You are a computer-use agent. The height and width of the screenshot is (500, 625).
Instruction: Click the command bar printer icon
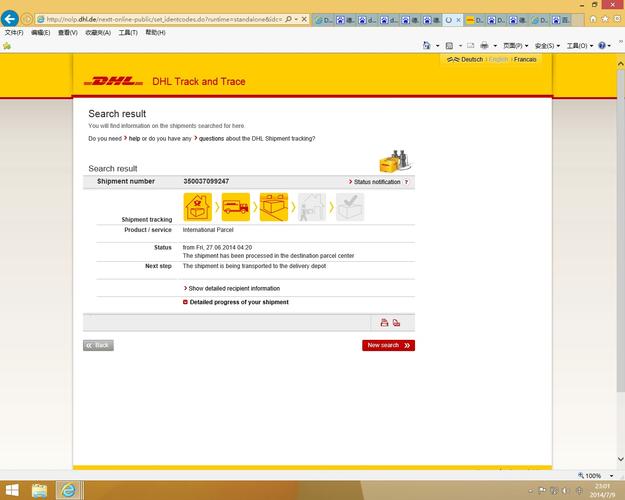(x=484, y=45)
